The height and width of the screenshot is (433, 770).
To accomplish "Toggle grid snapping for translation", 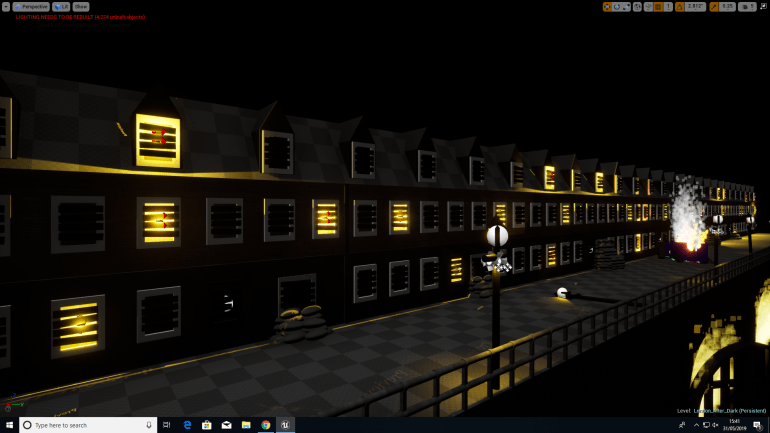I will [x=658, y=7].
